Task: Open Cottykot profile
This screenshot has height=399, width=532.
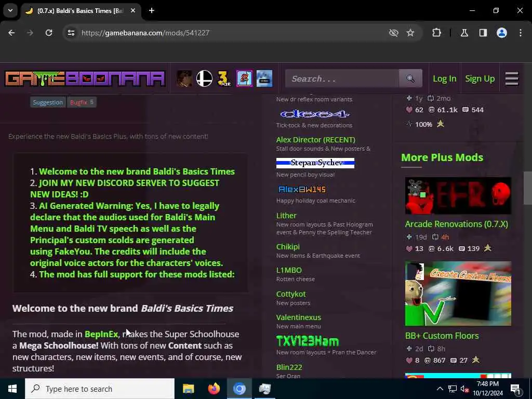Action: [291, 294]
